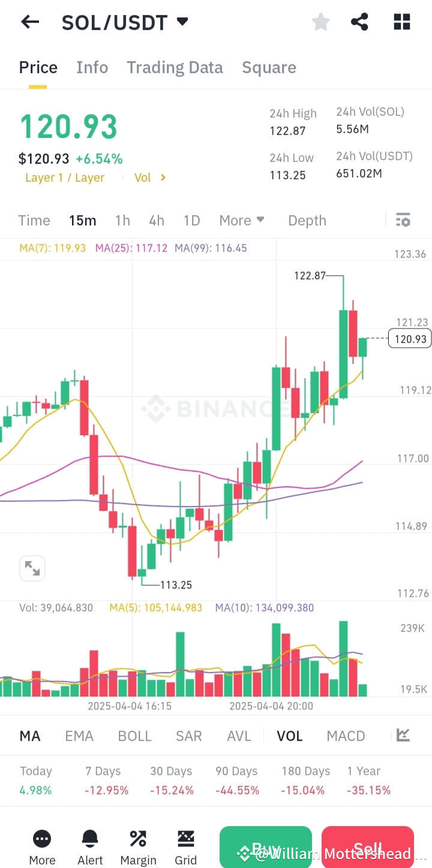Expand the chart to fullscreen
Viewport: 432px width, 868px height.
tap(32, 568)
